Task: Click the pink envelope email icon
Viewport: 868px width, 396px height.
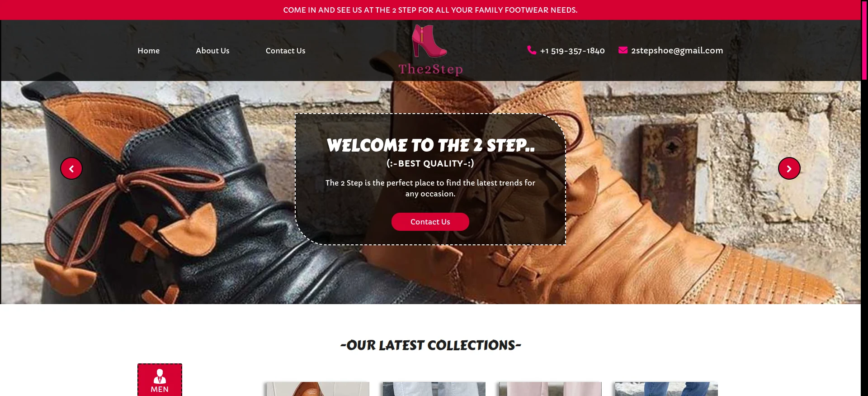Action: 623,50
